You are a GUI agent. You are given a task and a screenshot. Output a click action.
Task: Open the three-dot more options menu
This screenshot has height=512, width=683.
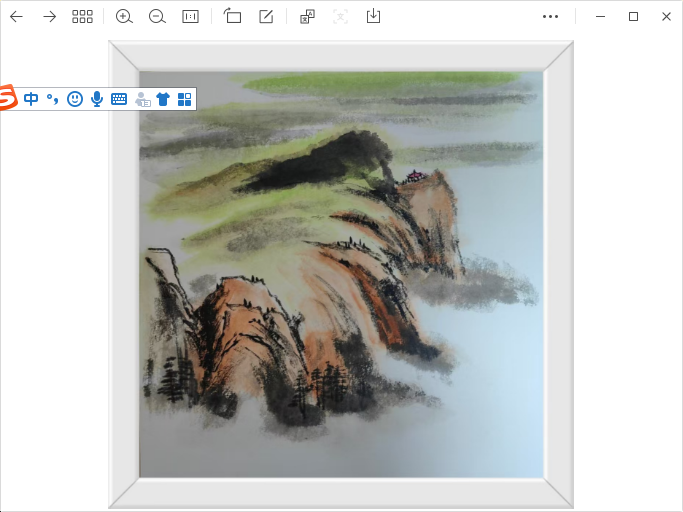pos(550,17)
